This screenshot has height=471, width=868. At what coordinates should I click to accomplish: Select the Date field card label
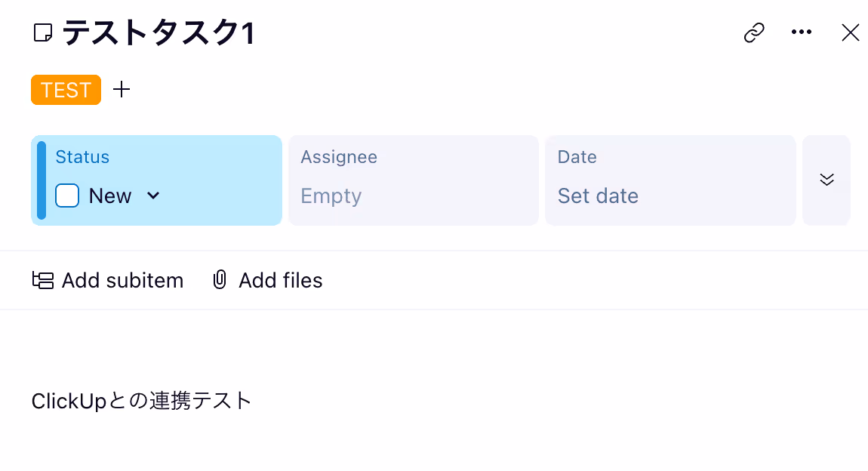pos(577,157)
